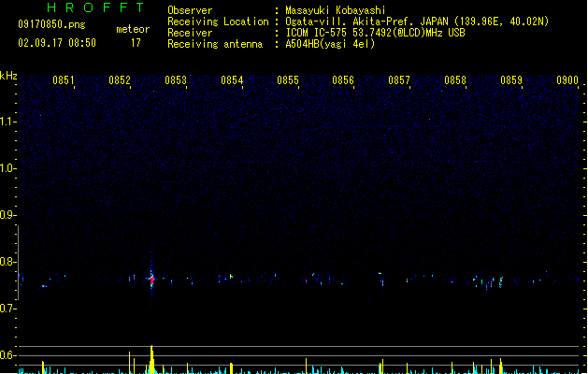Viewport: 588px width, 374px height.
Task: Click the 0.7 kHz axis label
Action: (7, 309)
